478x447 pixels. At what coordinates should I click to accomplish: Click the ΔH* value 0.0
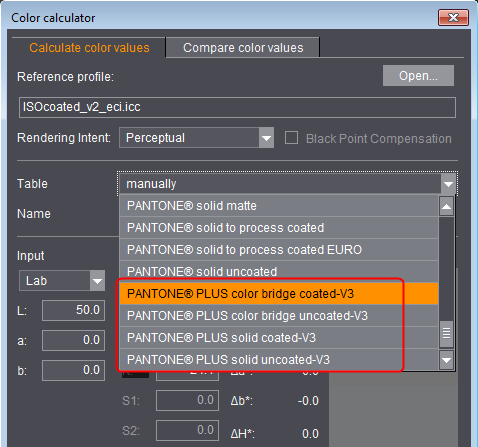pyautogui.click(x=310, y=434)
